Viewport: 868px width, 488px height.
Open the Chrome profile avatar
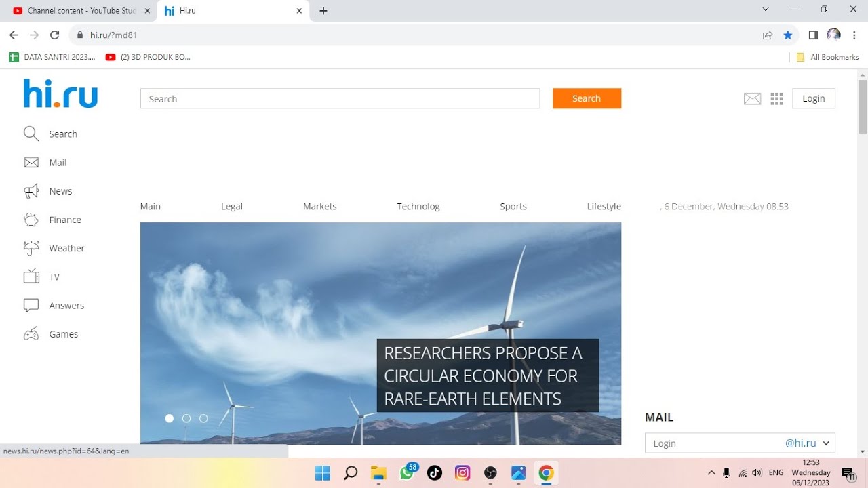(834, 35)
